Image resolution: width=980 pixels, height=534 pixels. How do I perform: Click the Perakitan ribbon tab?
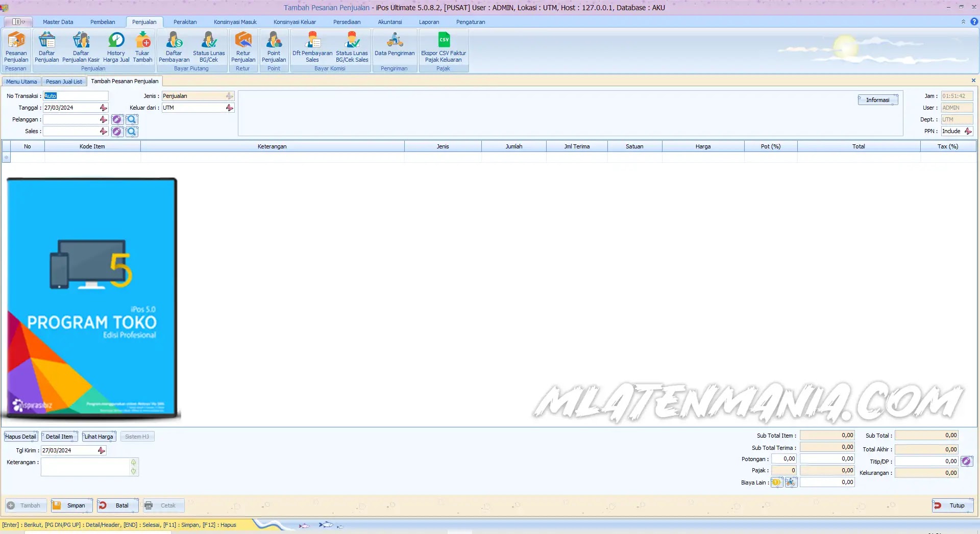click(185, 22)
